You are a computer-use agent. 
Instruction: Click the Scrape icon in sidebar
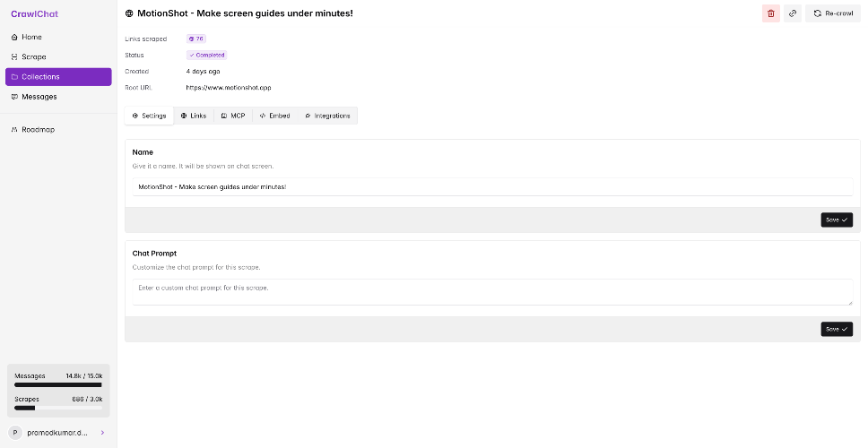point(14,57)
